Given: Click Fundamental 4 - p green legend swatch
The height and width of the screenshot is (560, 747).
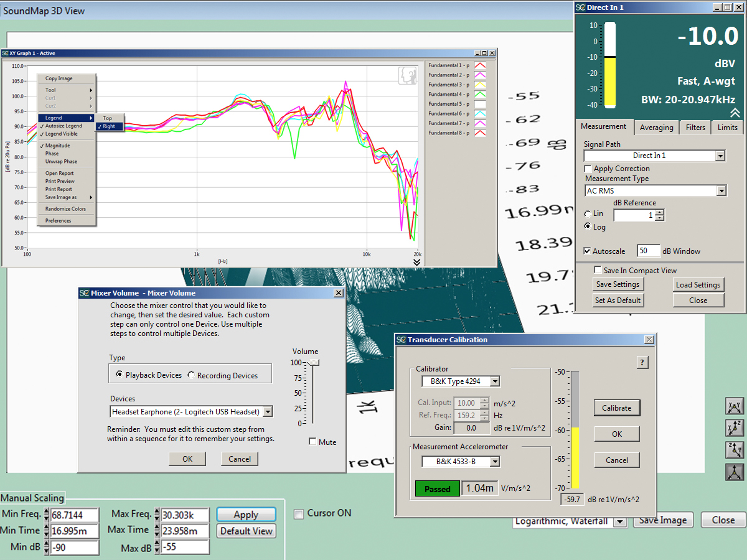Looking at the screenshot, I should click(480, 95).
